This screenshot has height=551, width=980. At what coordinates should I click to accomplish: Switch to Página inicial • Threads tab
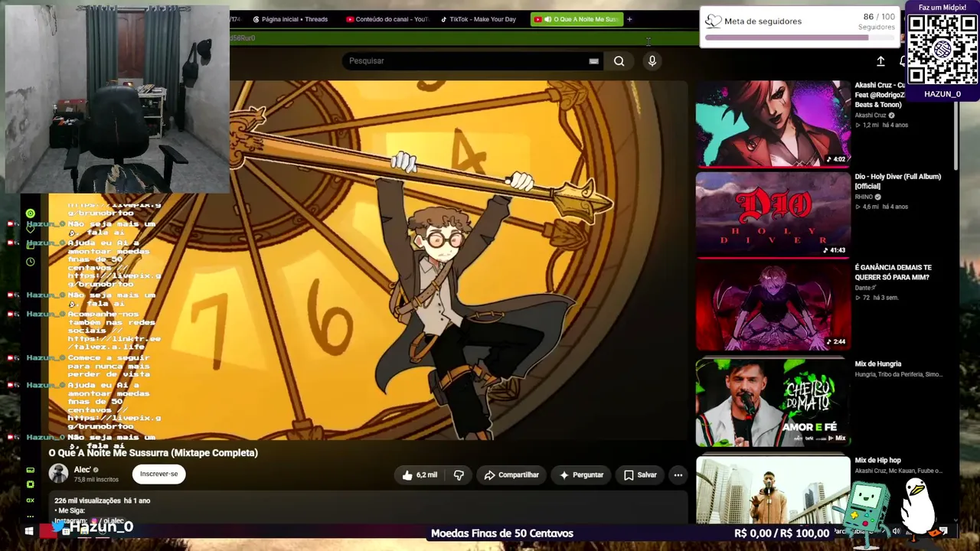[290, 19]
